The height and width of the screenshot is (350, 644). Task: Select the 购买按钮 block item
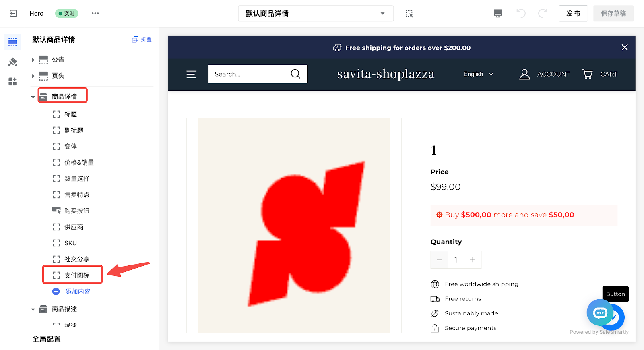click(x=72, y=211)
